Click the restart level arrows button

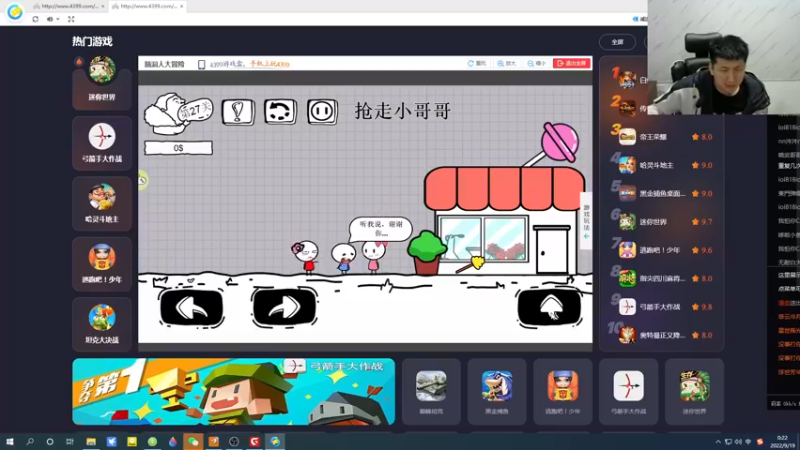click(280, 111)
